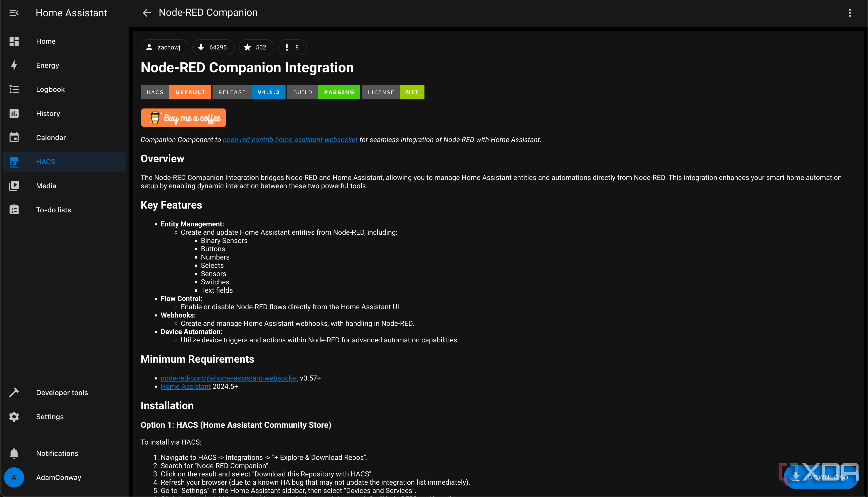Image resolution: width=868 pixels, height=497 pixels.
Task: Click the Node-RED Companion page title
Action: point(208,12)
